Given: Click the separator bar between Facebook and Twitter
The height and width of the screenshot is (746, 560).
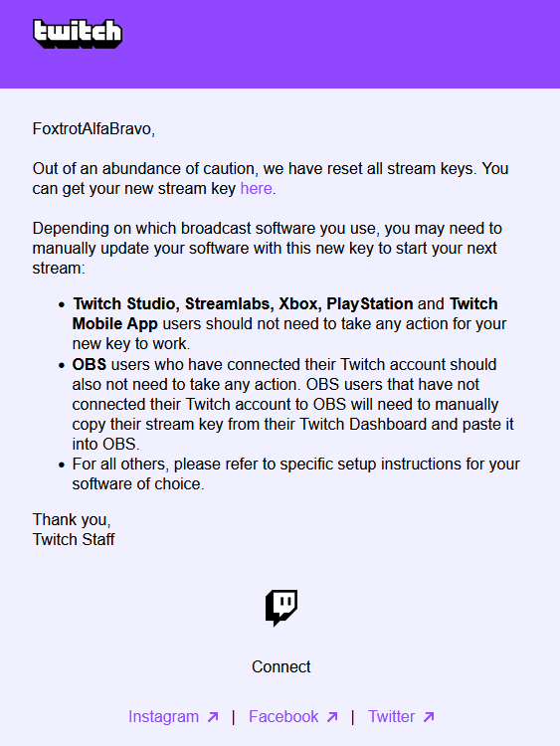Looking at the screenshot, I should coord(352,717).
